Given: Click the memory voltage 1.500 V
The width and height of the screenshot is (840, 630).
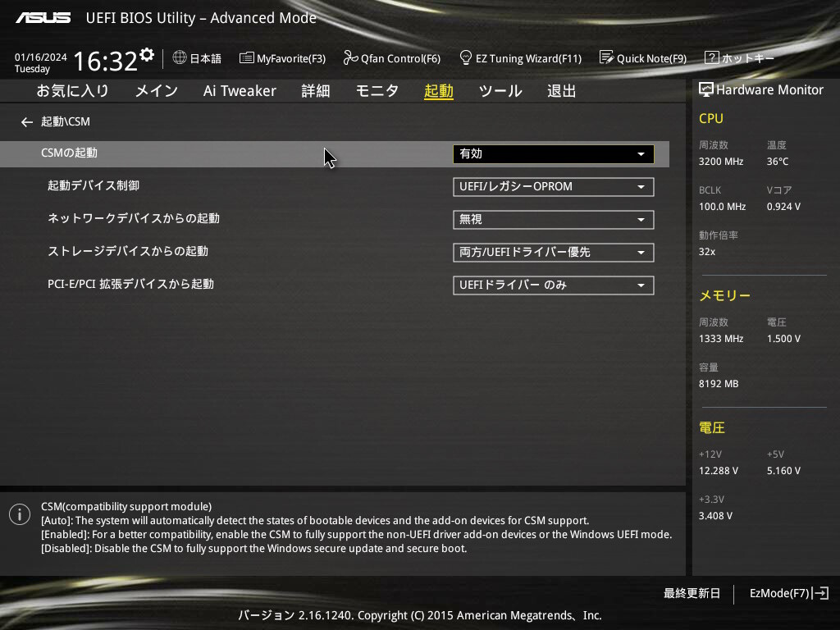Looking at the screenshot, I should (783, 339).
